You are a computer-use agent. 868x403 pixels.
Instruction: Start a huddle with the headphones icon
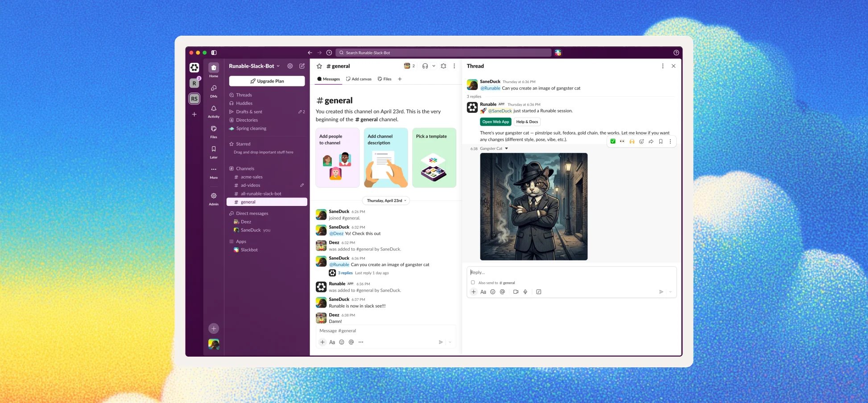click(x=425, y=66)
